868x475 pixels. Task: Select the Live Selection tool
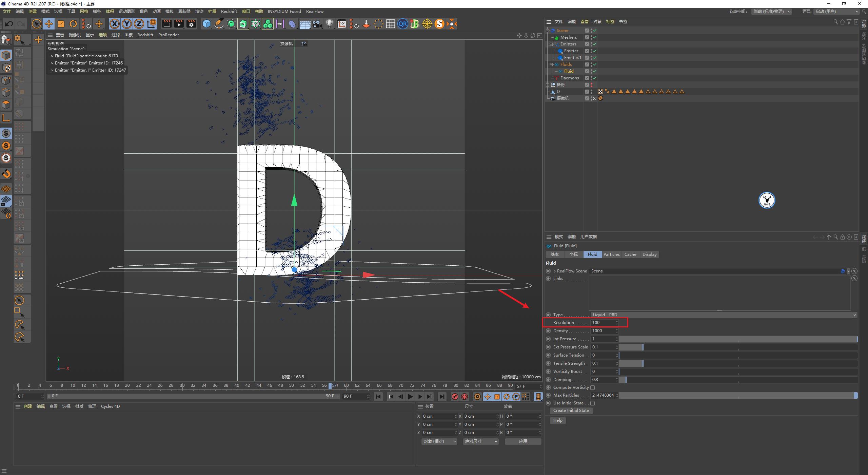click(x=36, y=24)
